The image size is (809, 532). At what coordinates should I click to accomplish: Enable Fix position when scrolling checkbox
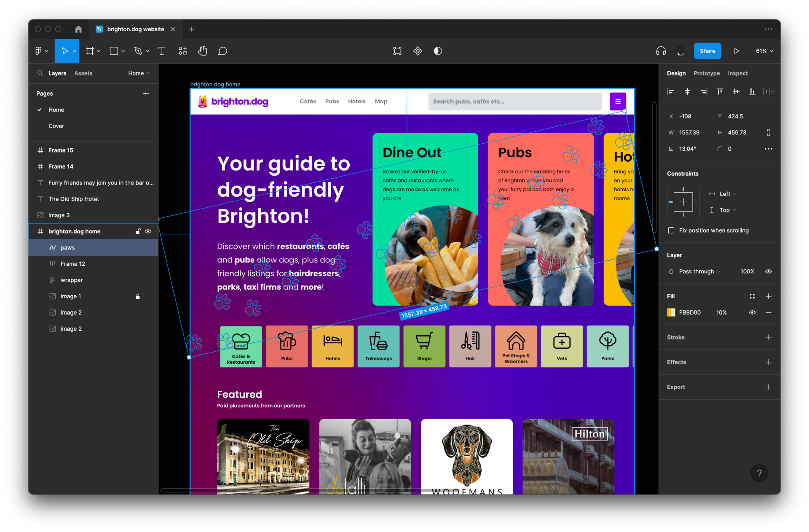(x=671, y=230)
